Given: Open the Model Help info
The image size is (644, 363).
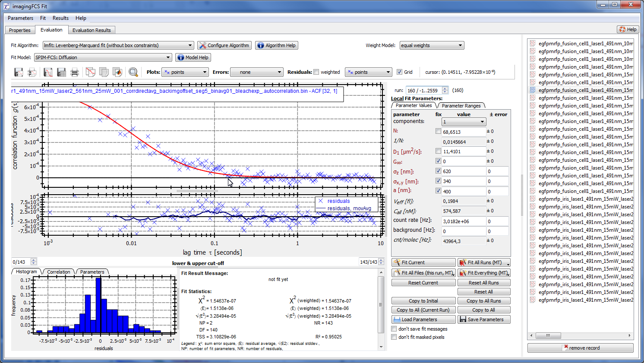Looking at the screenshot, I should [x=193, y=57].
